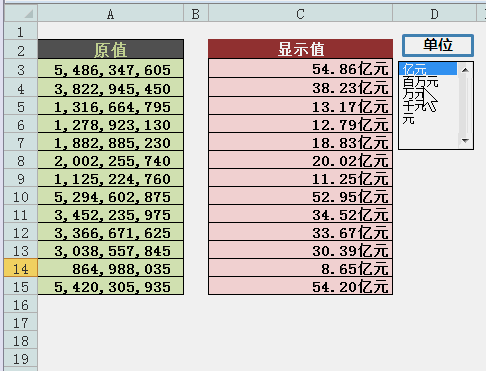The width and height of the screenshot is (486, 371).
Task: Select column D header
Action: pos(434,14)
